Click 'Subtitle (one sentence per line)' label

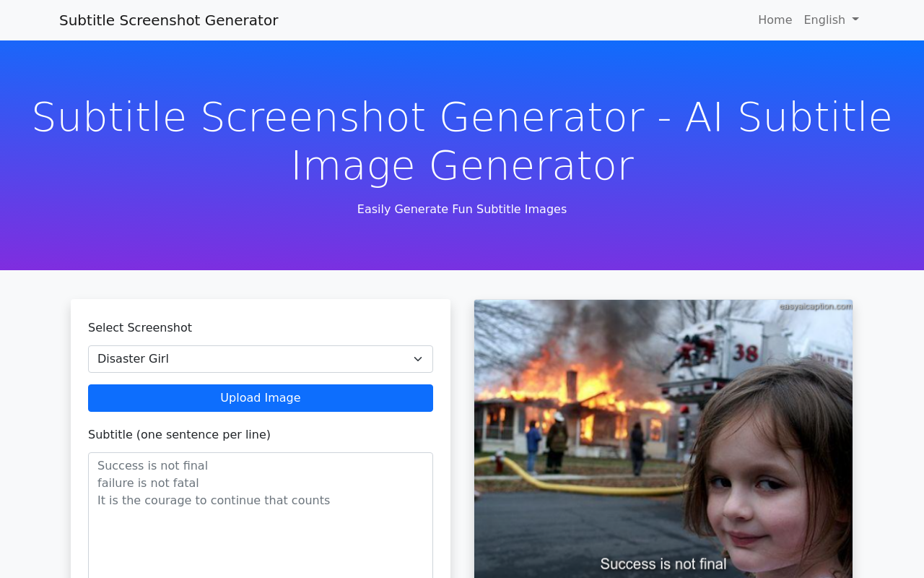(179, 435)
